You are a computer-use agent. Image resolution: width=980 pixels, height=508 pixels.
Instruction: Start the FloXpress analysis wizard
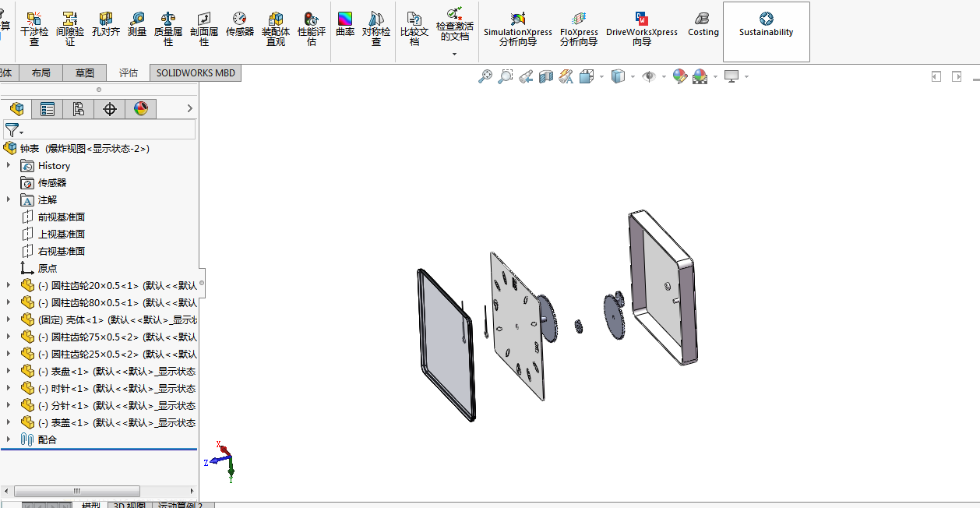[x=579, y=29]
